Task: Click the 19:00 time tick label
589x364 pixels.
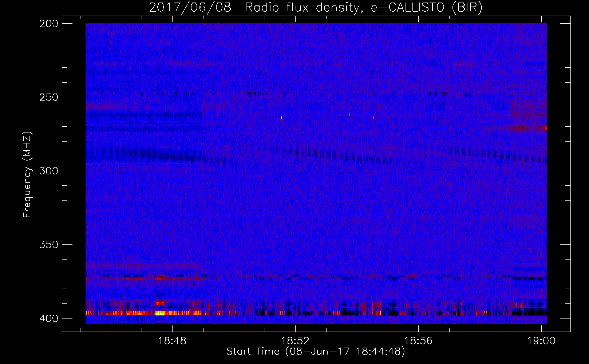Action: tap(541, 341)
